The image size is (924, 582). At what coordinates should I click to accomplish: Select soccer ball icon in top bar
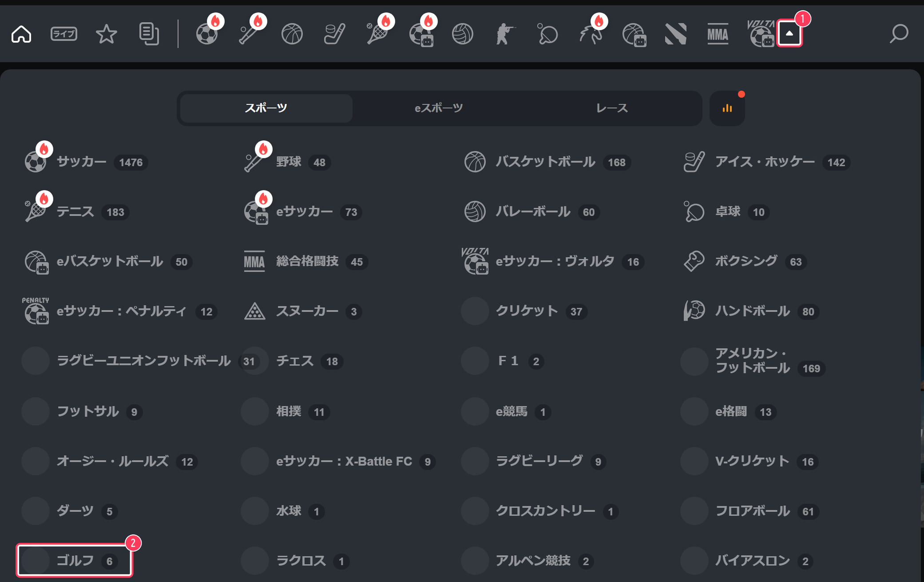[x=207, y=34]
